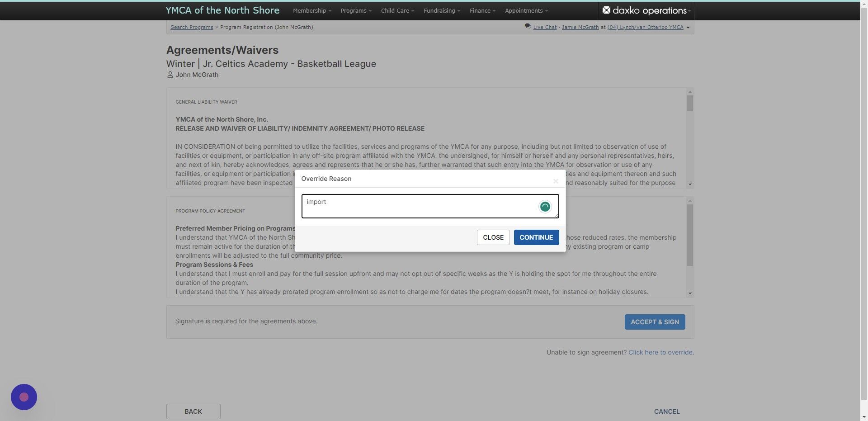Open the Finance menu
This screenshot has width=868, height=421.
482,10
